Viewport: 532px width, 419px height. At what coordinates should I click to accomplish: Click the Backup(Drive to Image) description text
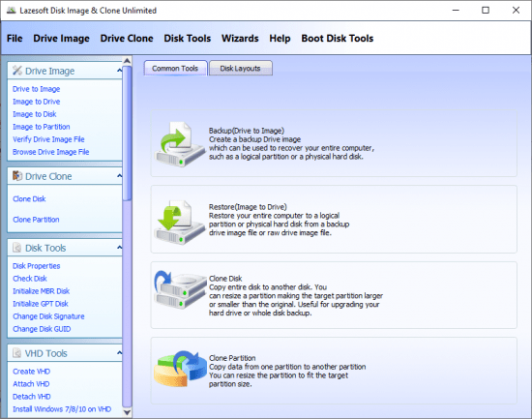click(x=291, y=143)
